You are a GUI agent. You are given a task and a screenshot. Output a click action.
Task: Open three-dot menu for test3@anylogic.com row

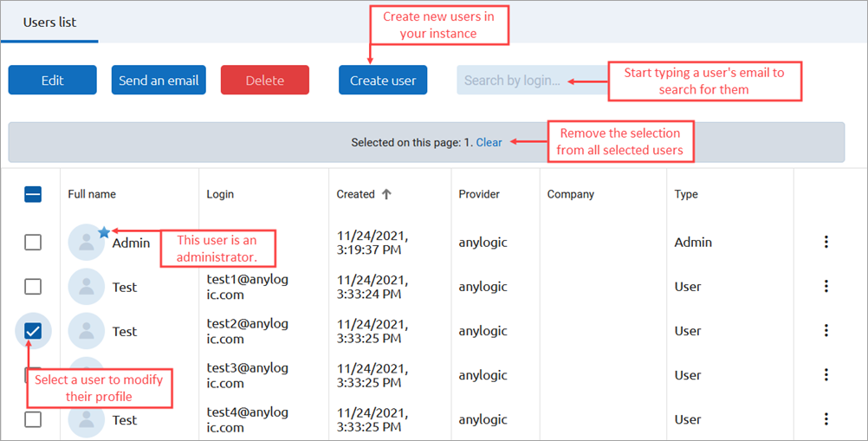(826, 374)
